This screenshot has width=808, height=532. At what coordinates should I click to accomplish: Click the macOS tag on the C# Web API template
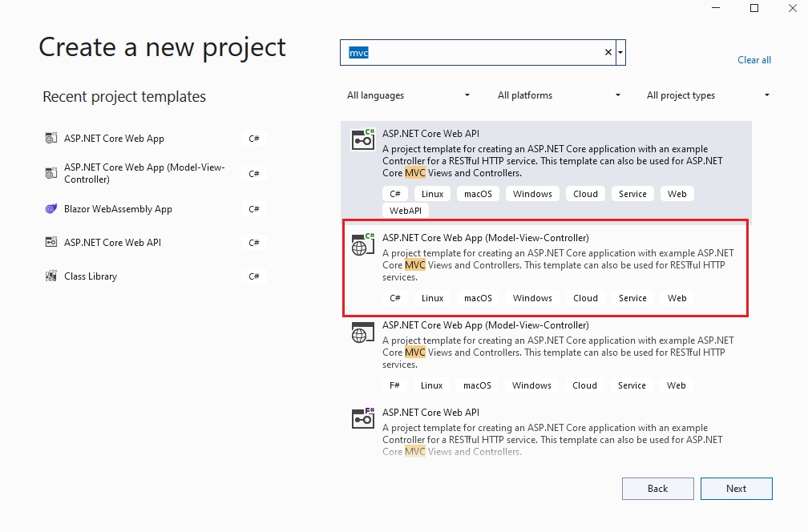pyautogui.click(x=478, y=194)
